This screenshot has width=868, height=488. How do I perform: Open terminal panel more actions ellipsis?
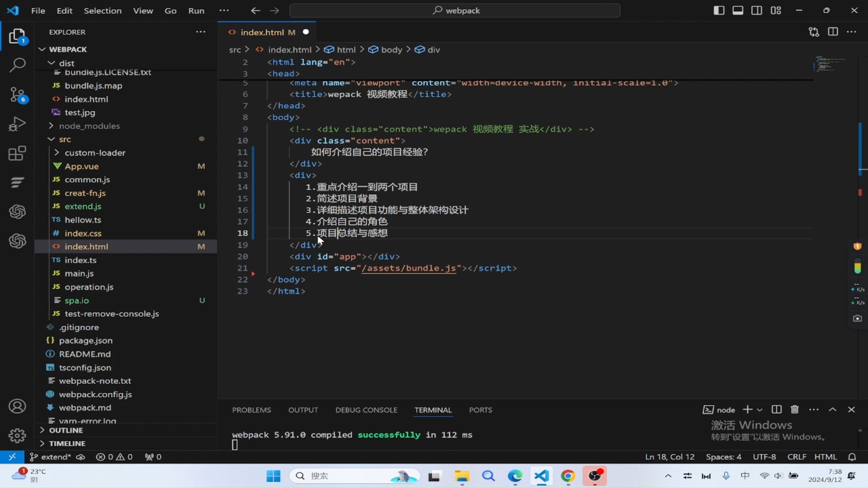(814, 409)
